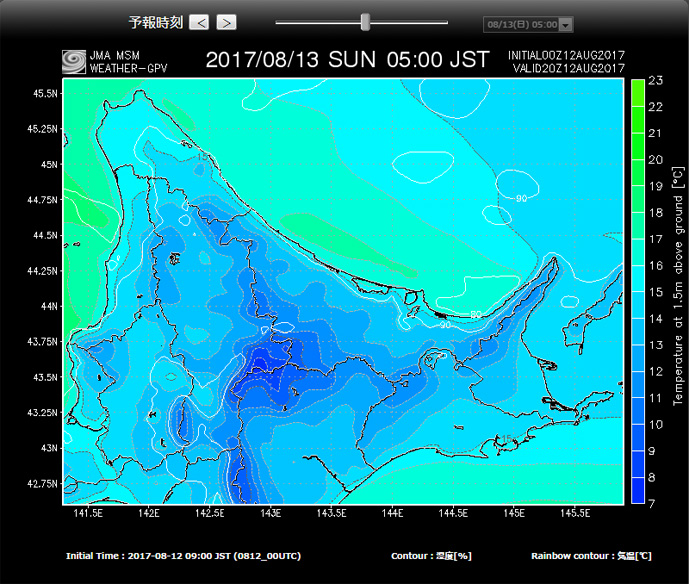
Task: Click the Contour humidity legend label
Action: click(431, 555)
